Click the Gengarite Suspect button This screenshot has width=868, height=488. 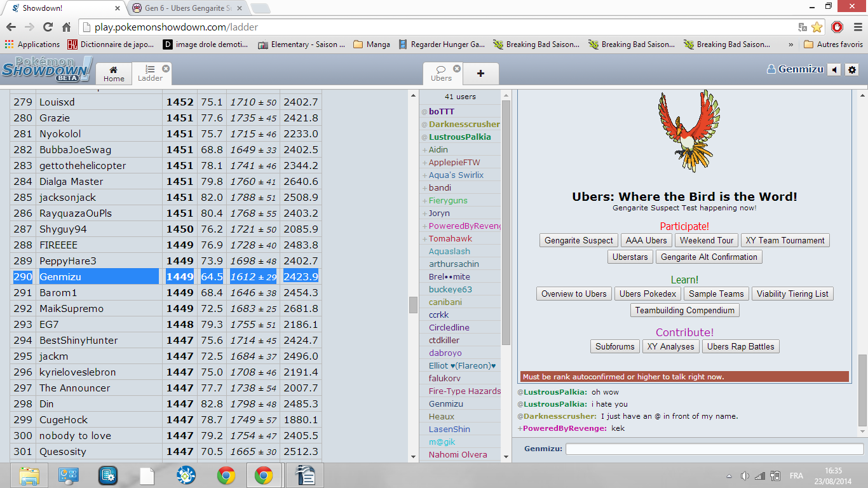click(x=579, y=240)
